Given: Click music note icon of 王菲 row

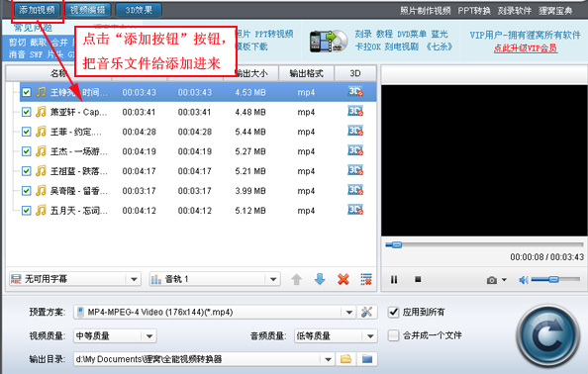Looking at the screenshot, I should tap(41, 132).
